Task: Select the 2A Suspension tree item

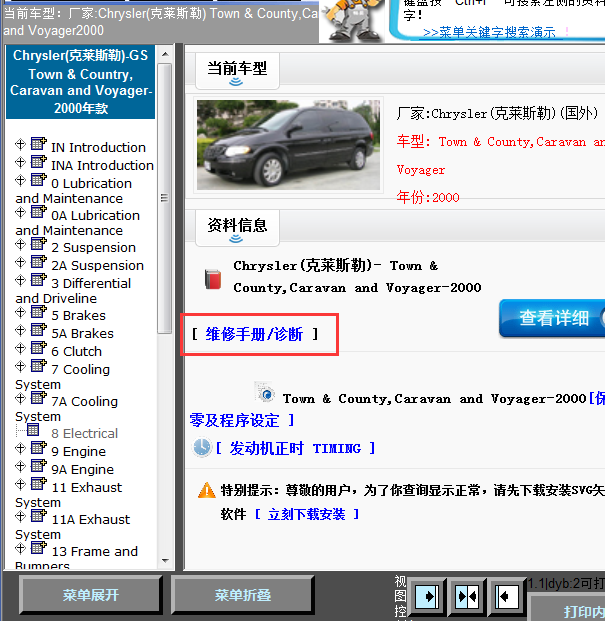Action: 97,265
